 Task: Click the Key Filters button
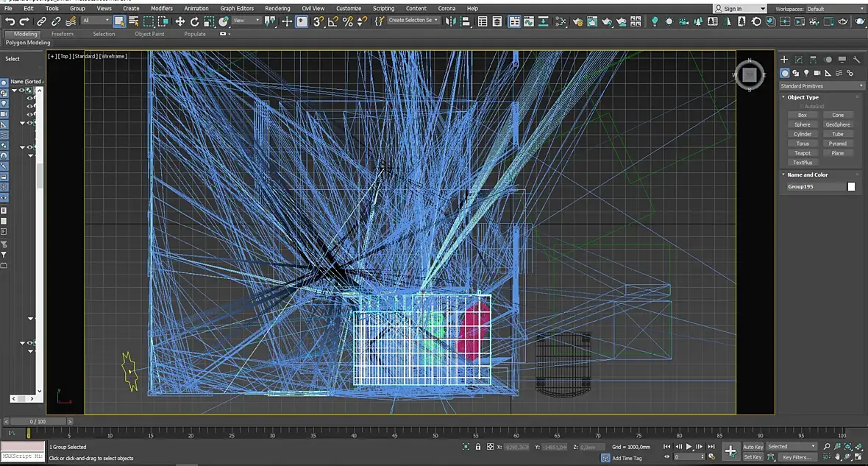797,457
